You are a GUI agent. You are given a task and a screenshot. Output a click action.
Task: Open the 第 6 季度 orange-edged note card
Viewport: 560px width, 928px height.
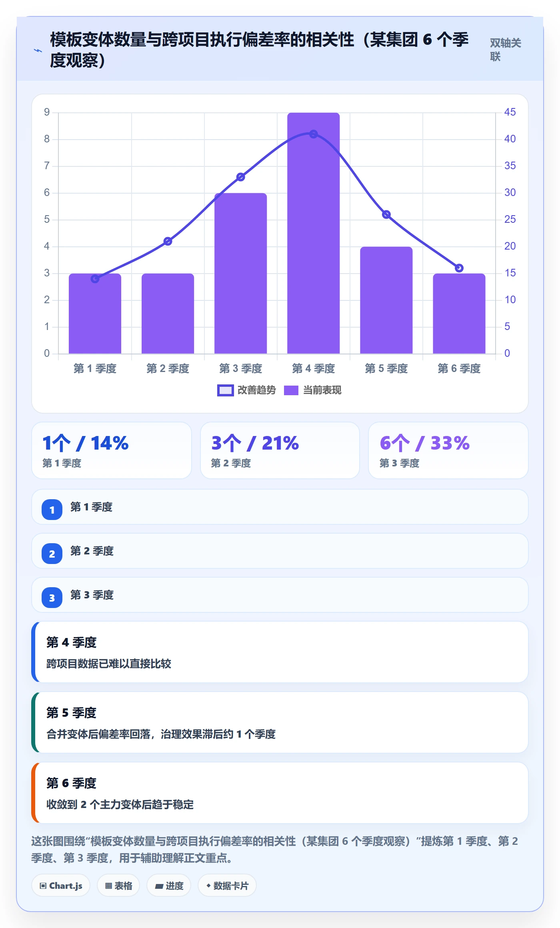(280, 793)
